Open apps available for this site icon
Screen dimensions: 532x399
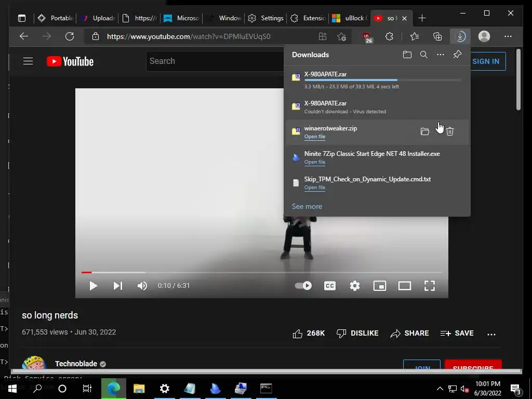tap(322, 36)
